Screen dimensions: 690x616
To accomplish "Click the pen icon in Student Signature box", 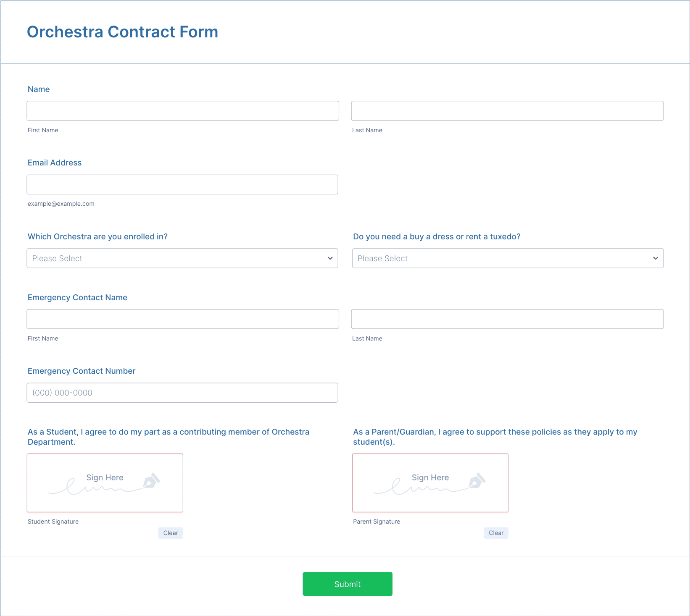I will [152, 481].
